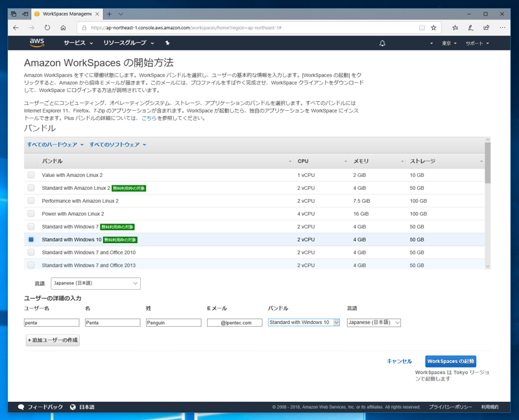Open the 言語 Japanese dropdown below bundle list
The height and width of the screenshot is (420, 519).
[x=95, y=283]
